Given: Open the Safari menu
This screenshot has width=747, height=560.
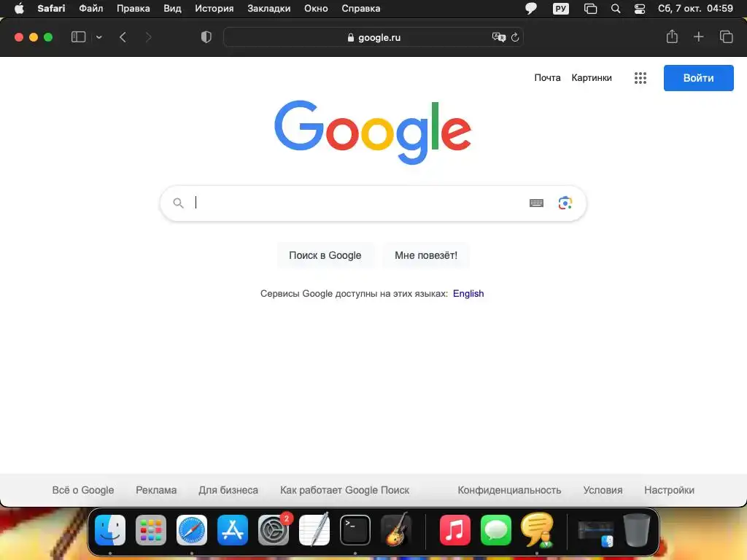Looking at the screenshot, I should [x=52, y=9].
